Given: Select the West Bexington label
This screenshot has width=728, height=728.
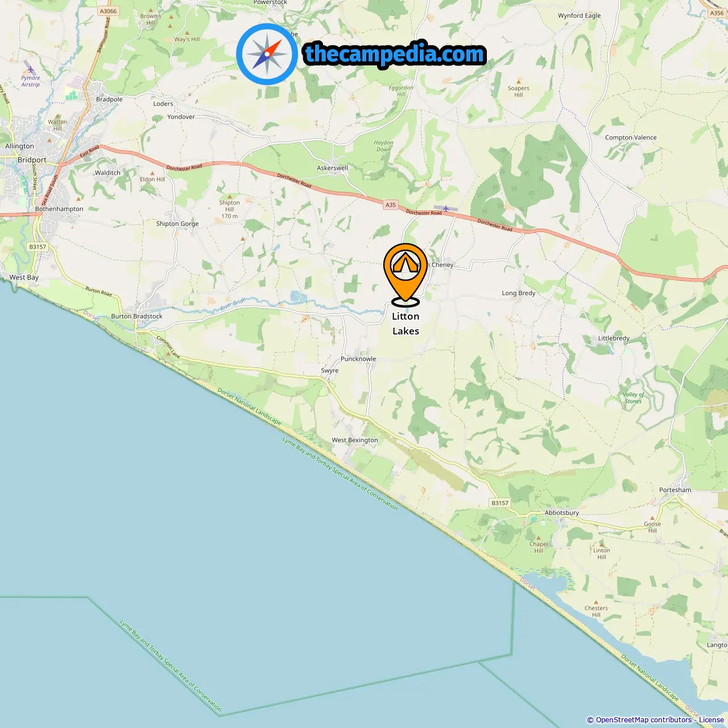Looking at the screenshot, I should [355, 440].
